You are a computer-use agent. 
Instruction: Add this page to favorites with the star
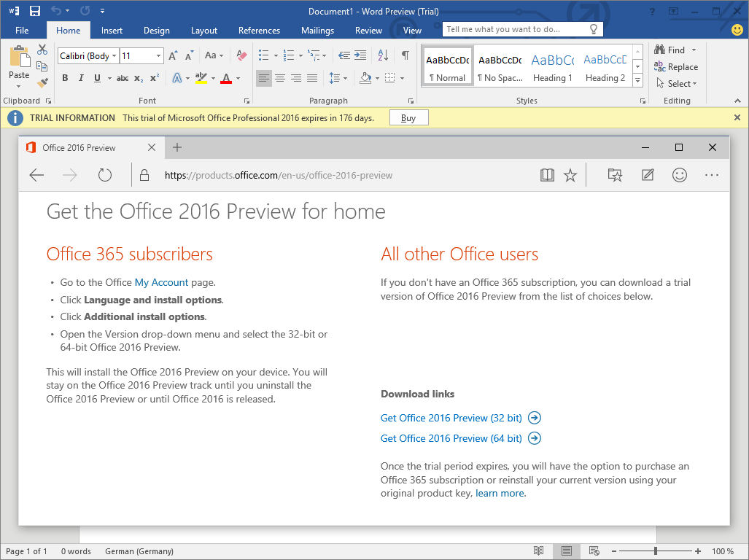570,176
